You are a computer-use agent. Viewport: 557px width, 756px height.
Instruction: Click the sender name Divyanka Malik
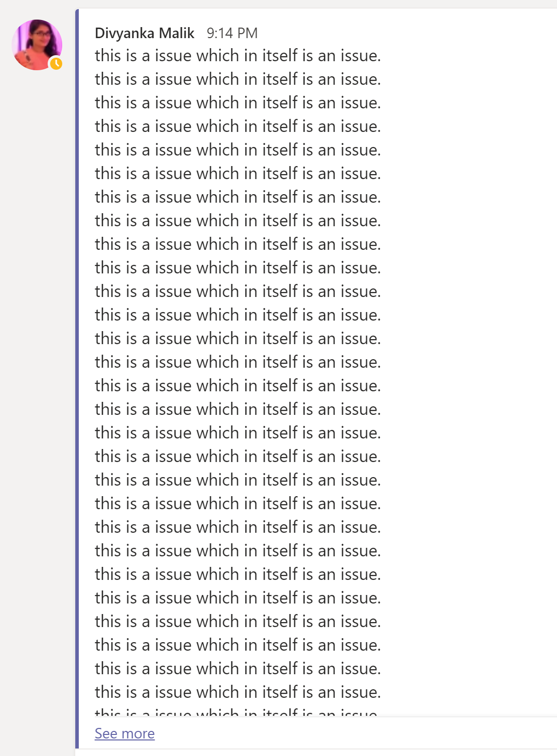click(x=145, y=33)
